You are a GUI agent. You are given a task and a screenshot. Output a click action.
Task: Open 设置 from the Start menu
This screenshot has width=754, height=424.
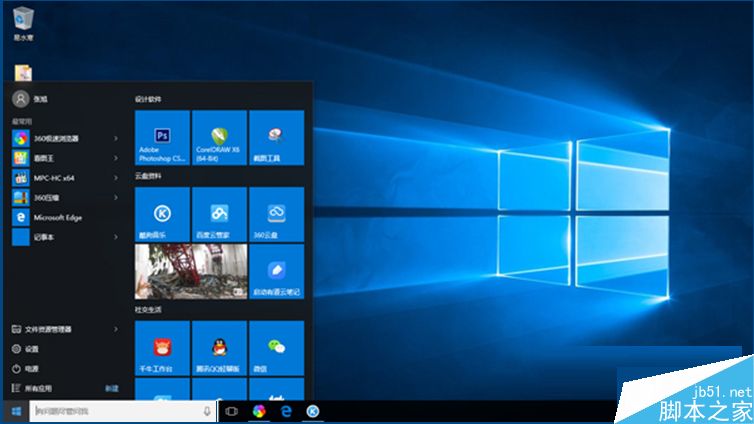(x=32, y=349)
